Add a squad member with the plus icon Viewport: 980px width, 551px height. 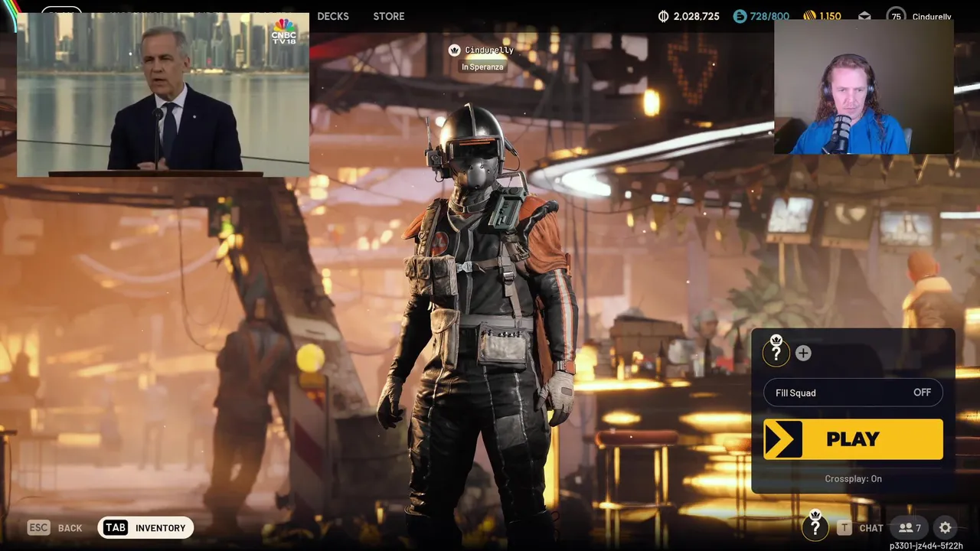803,353
